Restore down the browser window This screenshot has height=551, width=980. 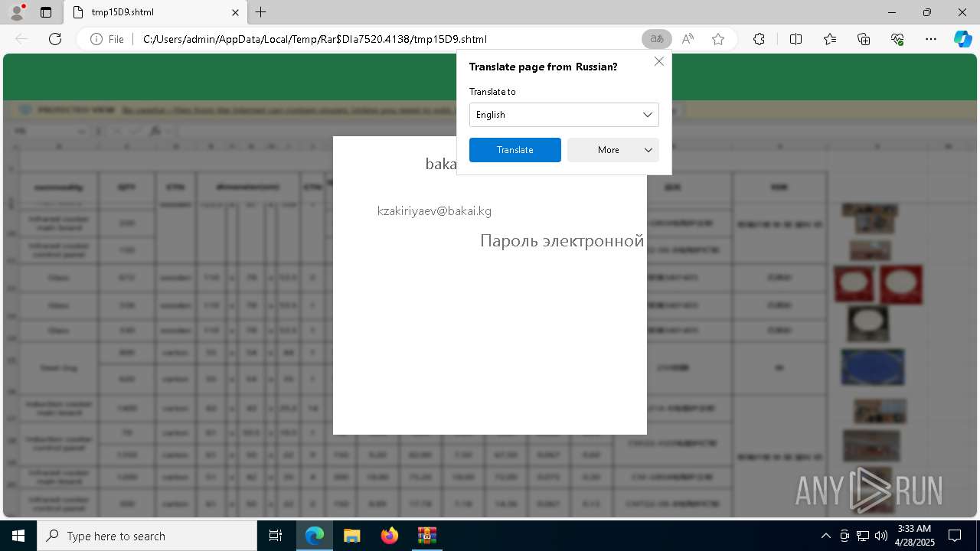pos(927,12)
